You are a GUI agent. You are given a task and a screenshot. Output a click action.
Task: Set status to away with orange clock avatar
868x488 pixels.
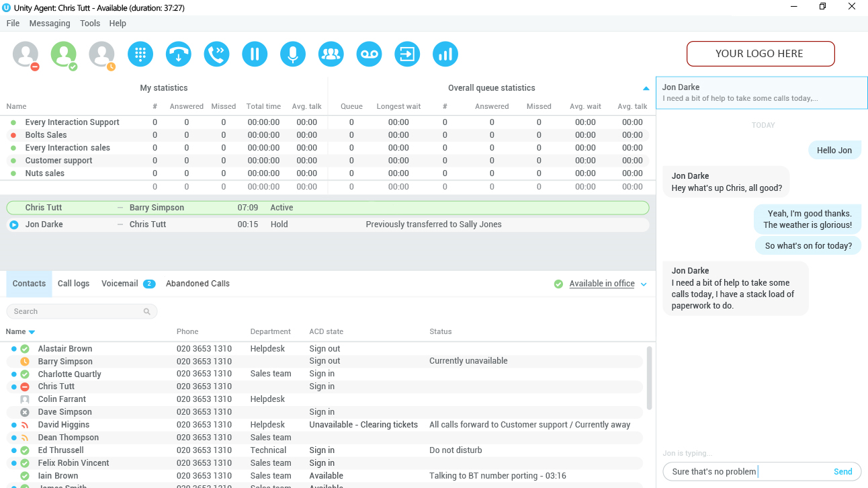(x=102, y=55)
